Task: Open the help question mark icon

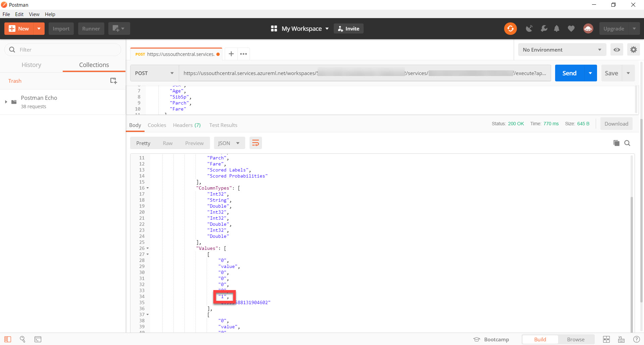Action: tap(636, 339)
